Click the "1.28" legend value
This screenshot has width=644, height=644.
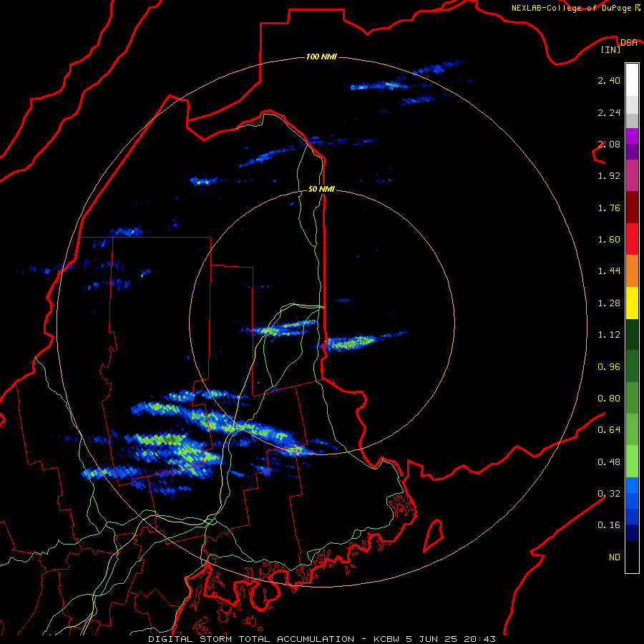tap(609, 303)
